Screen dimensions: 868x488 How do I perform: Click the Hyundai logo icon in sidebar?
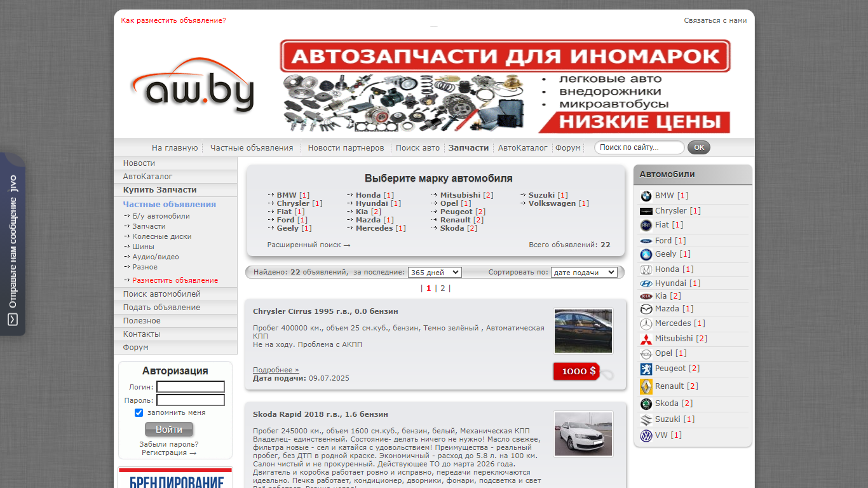pyautogui.click(x=646, y=284)
